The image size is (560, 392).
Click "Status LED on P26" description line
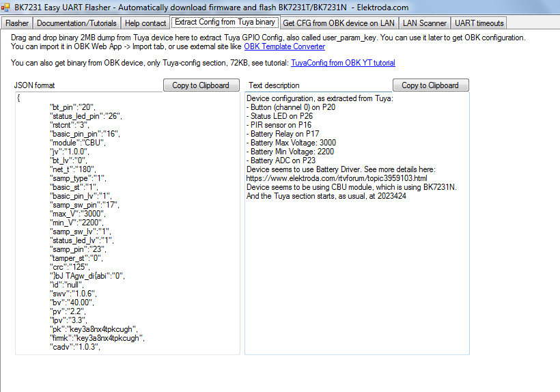click(x=279, y=116)
